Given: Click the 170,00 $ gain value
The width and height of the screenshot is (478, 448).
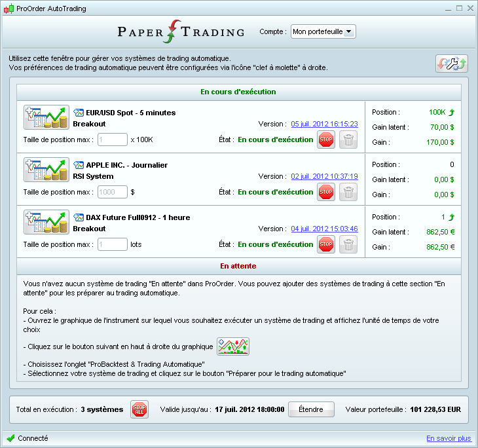Looking at the screenshot, I should [x=440, y=142].
